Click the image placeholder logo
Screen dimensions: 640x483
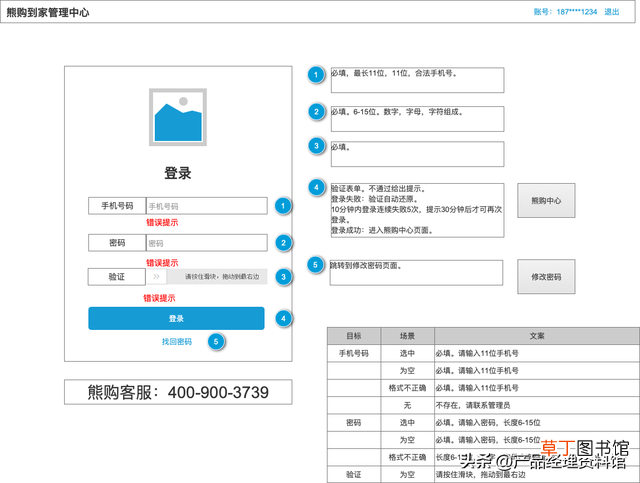coord(178,117)
